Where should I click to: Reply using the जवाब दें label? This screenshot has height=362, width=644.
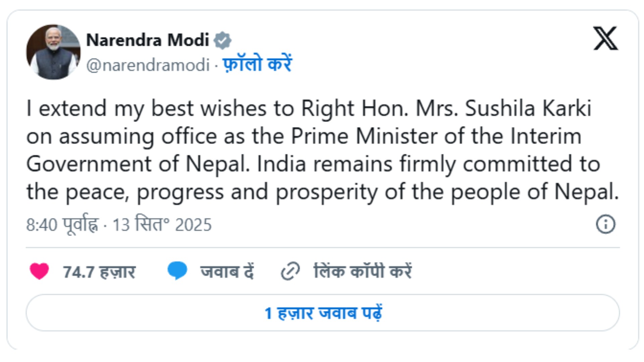tap(227, 271)
